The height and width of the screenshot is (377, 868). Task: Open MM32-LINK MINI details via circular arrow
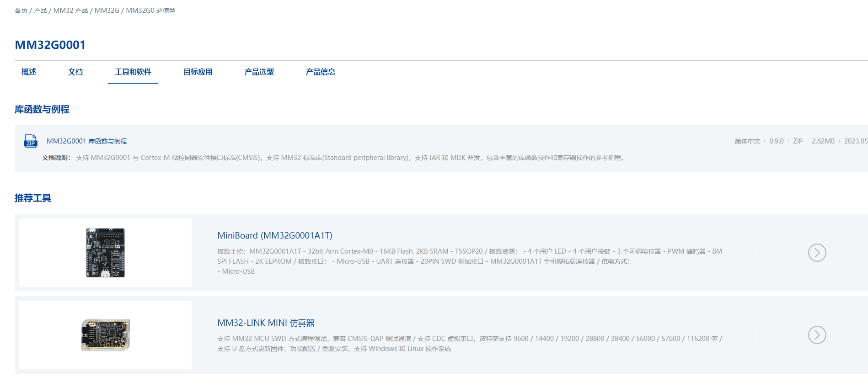tap(817, 335)
